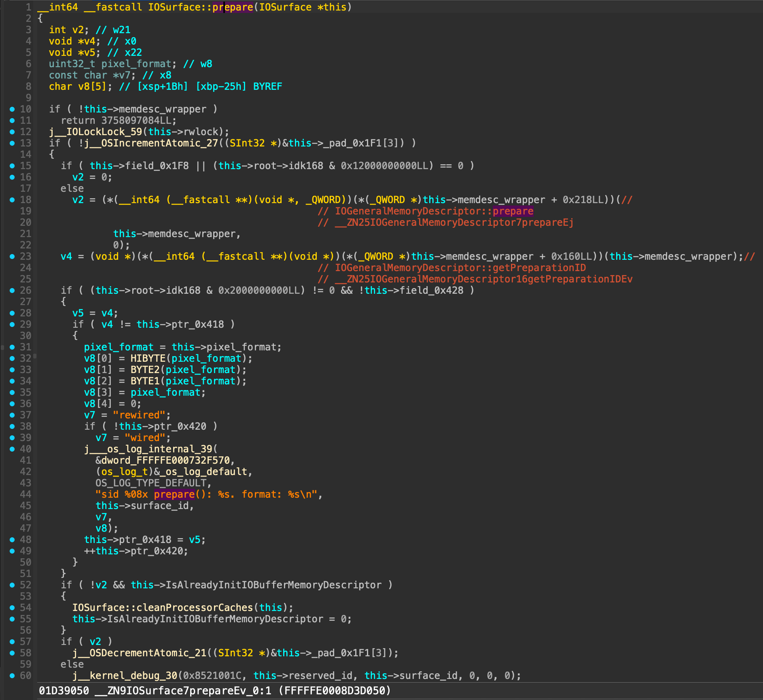Click the field_0x428 member on line 26

point(431,290)
